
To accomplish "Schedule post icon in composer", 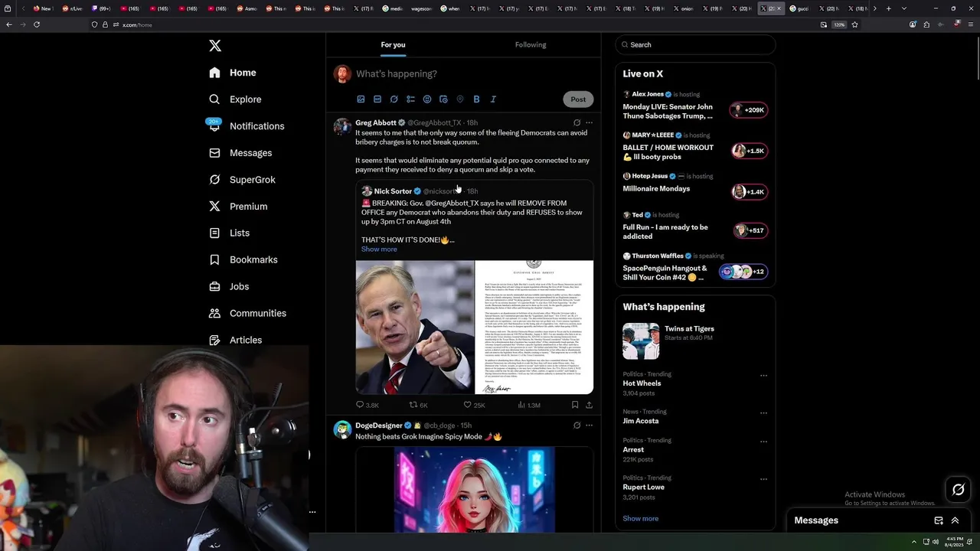I will click(x=443, y=99).
